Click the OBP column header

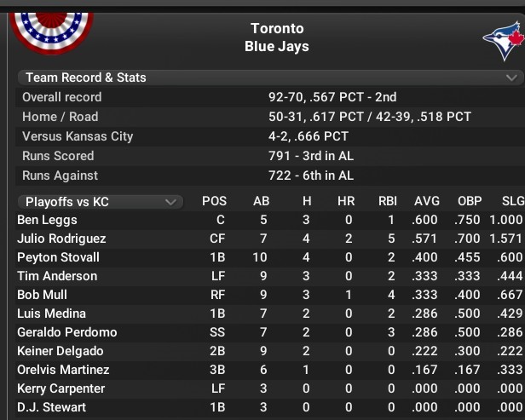point(469,202)
